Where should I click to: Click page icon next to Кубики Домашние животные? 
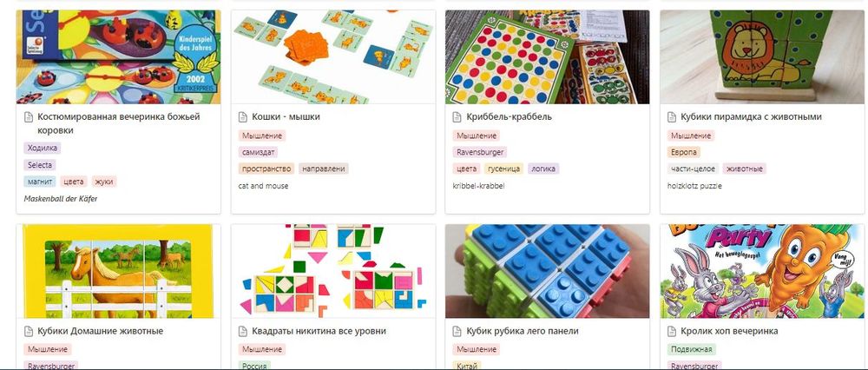click(29, 331)
